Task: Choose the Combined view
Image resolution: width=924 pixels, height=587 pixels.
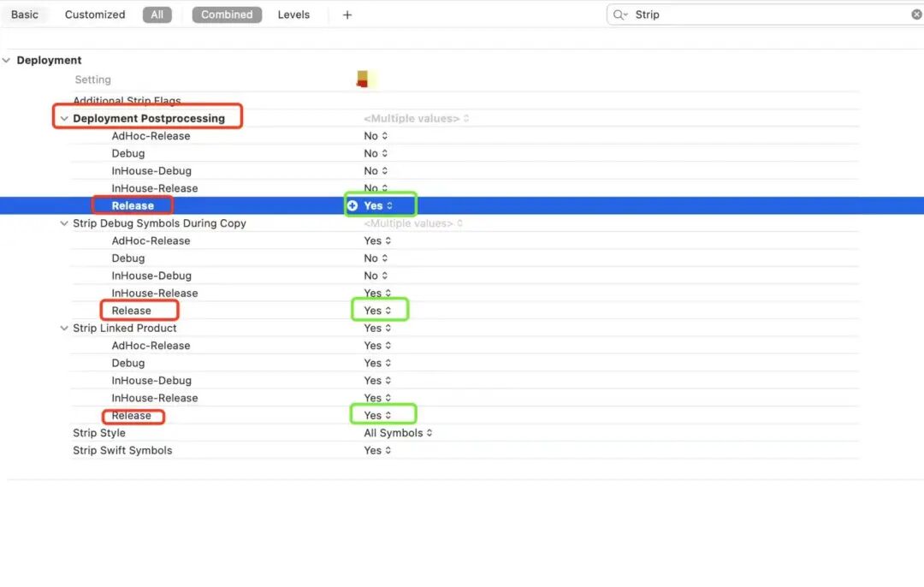Action: pos(227,15)
